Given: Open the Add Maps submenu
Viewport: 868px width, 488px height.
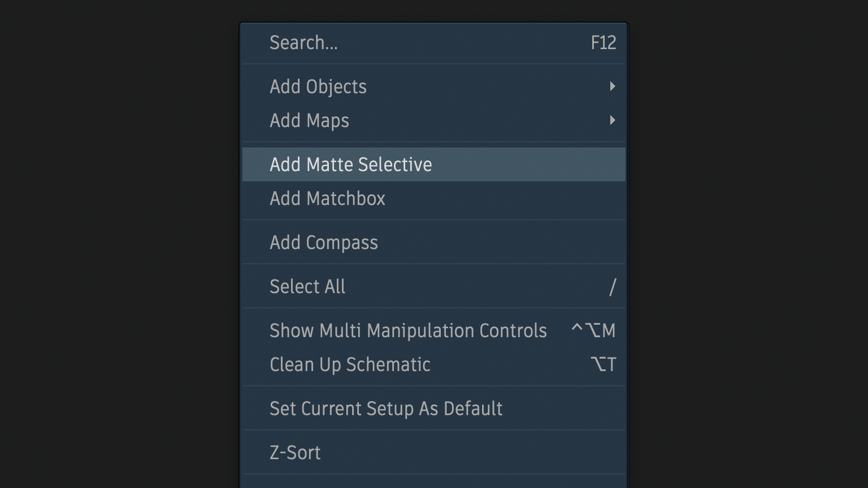Looking at the screenshot, I should 309,121.
